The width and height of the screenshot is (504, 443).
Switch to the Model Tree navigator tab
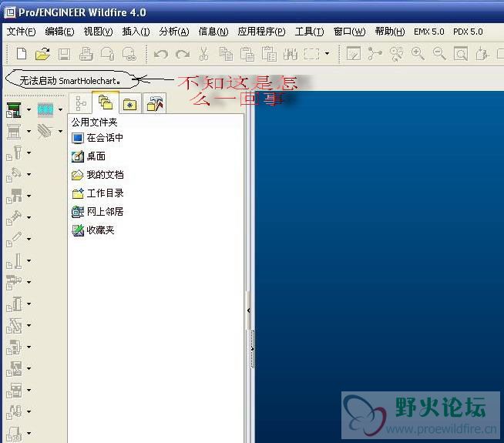point(81,103)
